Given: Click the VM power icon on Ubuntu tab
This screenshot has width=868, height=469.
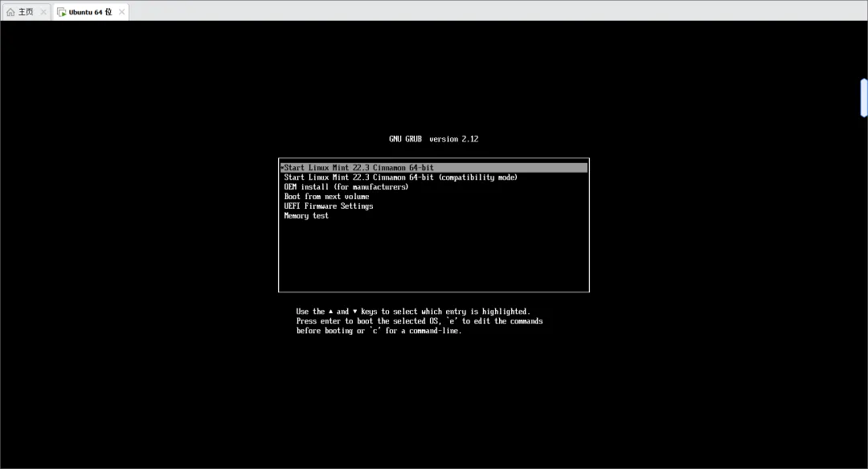Looking at the screenshot, I should coord(61,11).
